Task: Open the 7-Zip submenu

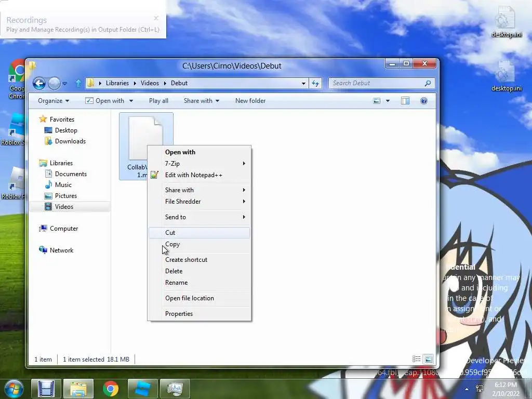Action: pyautogui.click(x=199, y=164)
